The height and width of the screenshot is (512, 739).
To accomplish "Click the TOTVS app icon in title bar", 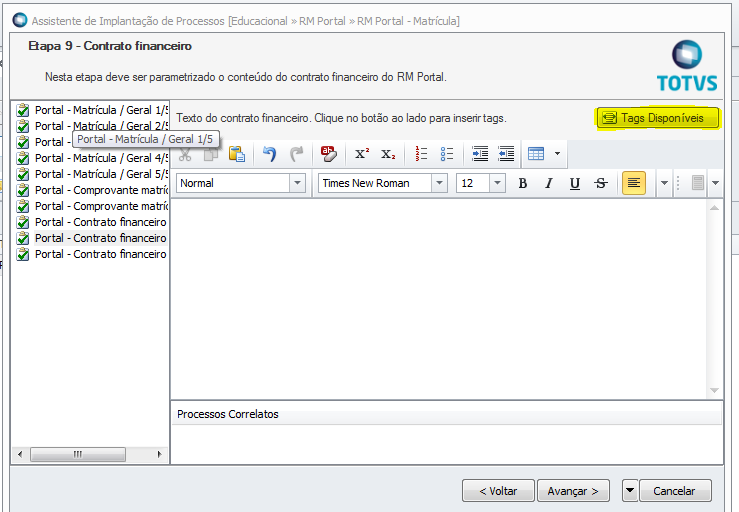I will (20, 20).
